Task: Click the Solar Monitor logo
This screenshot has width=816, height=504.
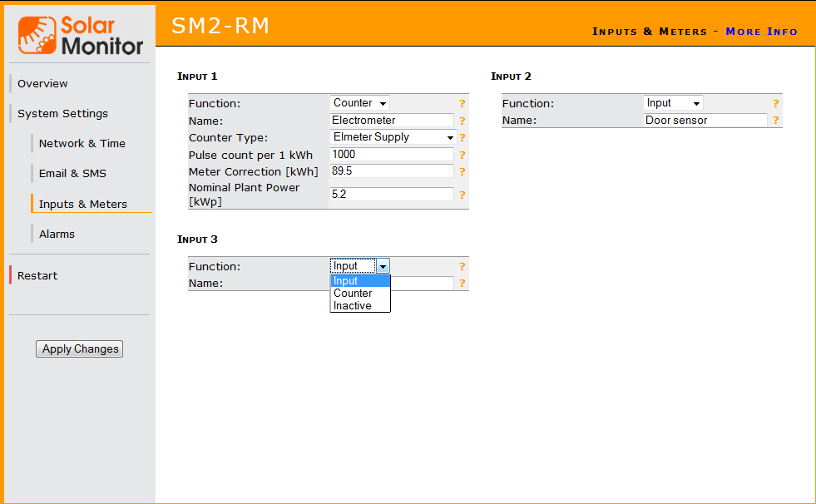Action: [x=81, y=35]
